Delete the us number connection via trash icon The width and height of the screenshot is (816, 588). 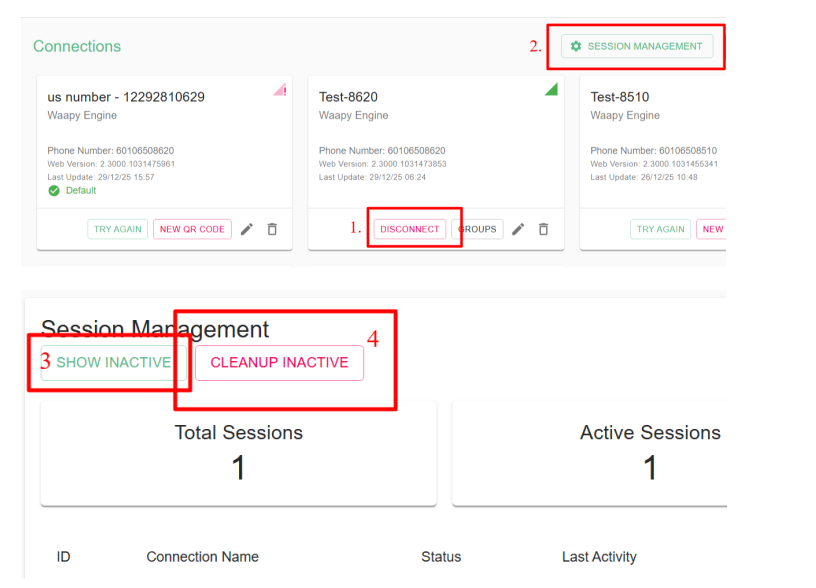(x=272, y=229)
